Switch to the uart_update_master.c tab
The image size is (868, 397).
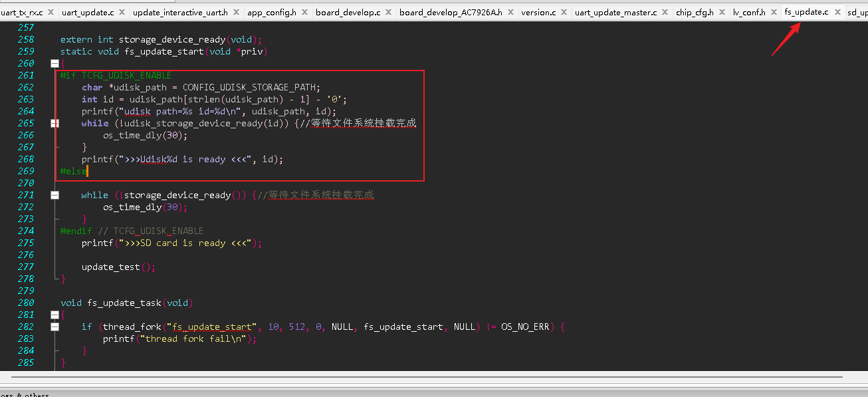coord(615,12)
